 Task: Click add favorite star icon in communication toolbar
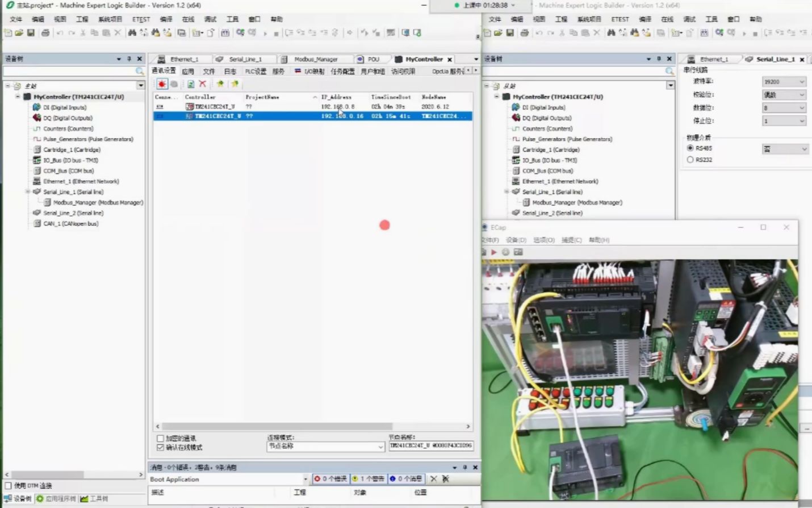220,84
